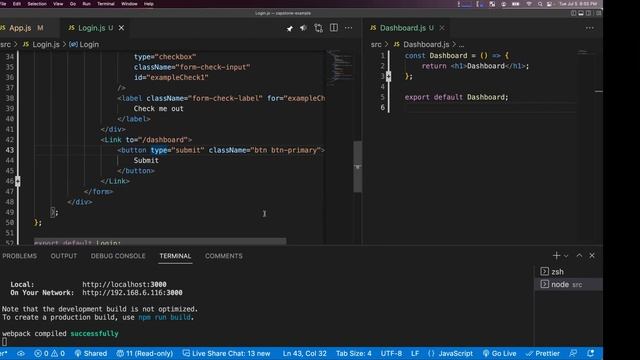Change file encoding UTF-8 in status bar
Screen dimensions: 640x360
click(391, 353)
